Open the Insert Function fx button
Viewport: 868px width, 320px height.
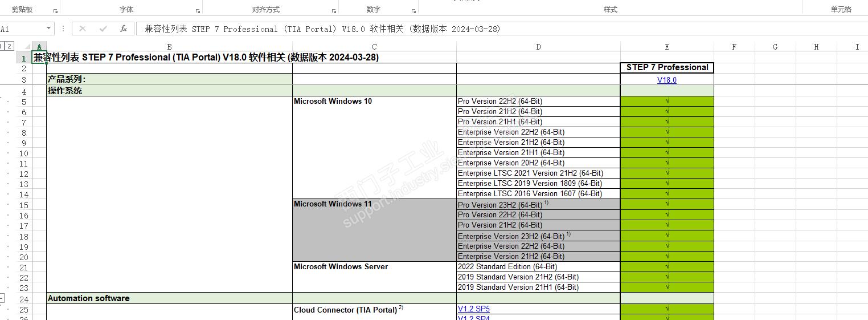123,29
